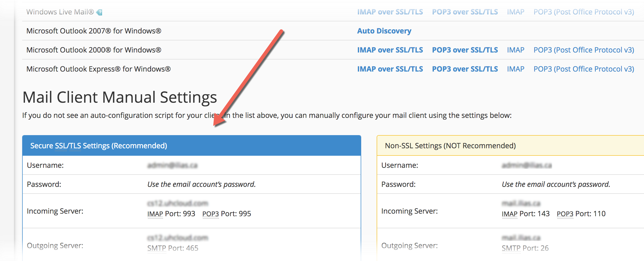The height and width of the screenshot is (261, 644).
Task: Click the POP3 term under Secure Incoming Server
Action: pyautogui.click(x=210, y=214)
